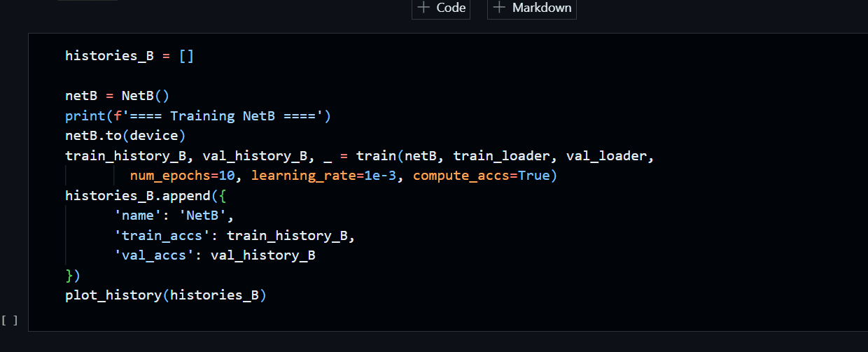Click the plus icon beside Markdown

coord(498,8)
